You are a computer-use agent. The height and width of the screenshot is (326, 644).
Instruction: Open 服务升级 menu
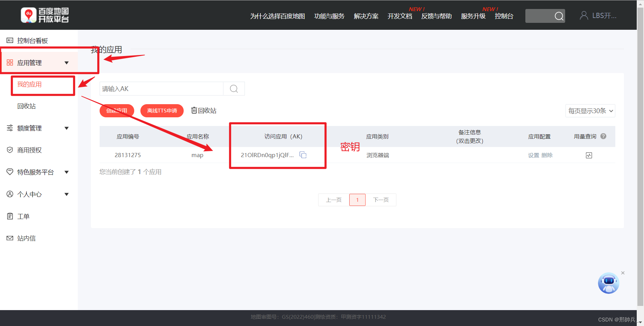473,16
